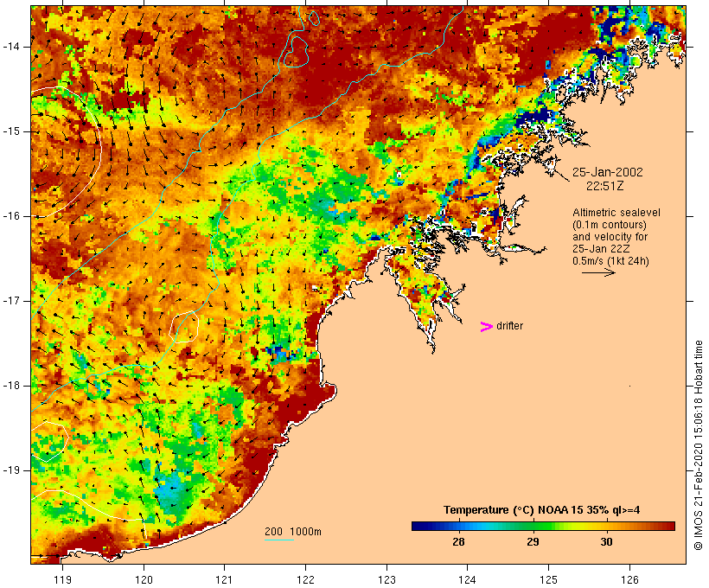The image size is (709, 588).
Task: Click the '25-Jan-2002' date label
Action: click(x=607, y=172)
